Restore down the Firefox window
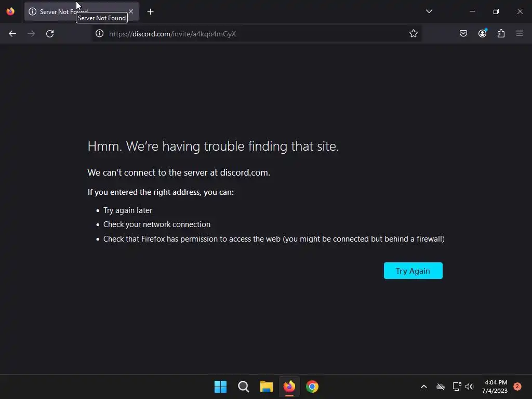This screenshot has height=399, width=532. pyautogui.click(x=496, y=11)
